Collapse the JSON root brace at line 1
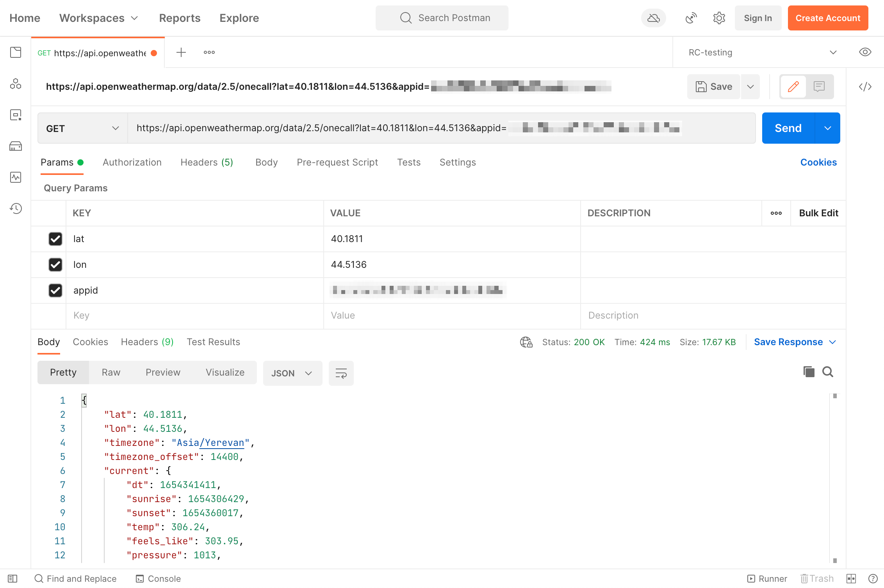The image size is (884, 588). pos(84,400)
